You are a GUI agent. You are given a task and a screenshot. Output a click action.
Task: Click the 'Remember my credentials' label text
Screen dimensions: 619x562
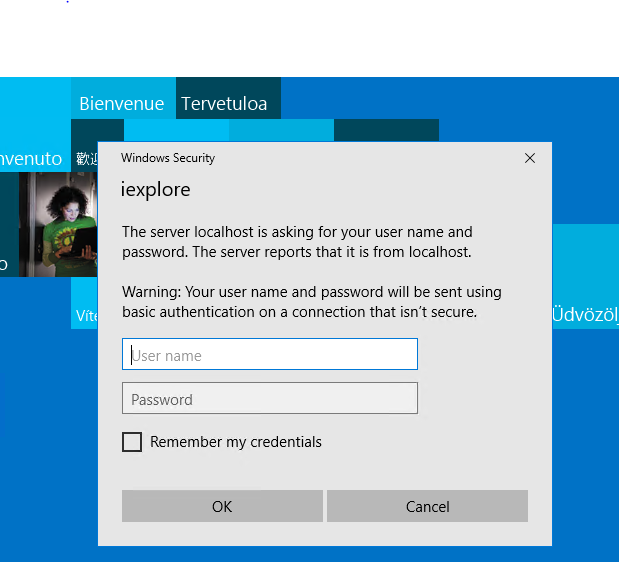coord(236,442)
